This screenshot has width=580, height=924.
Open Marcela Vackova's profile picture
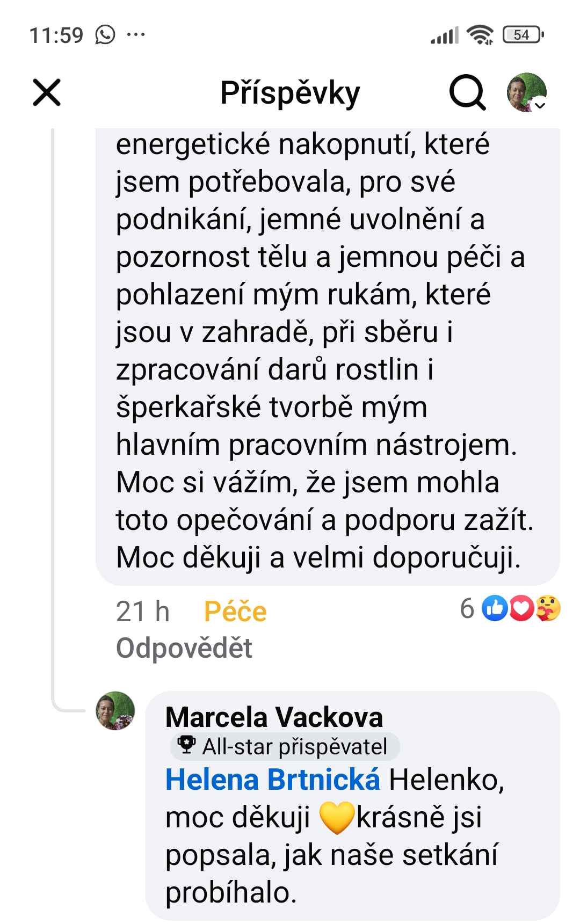(x=115, y=711)
